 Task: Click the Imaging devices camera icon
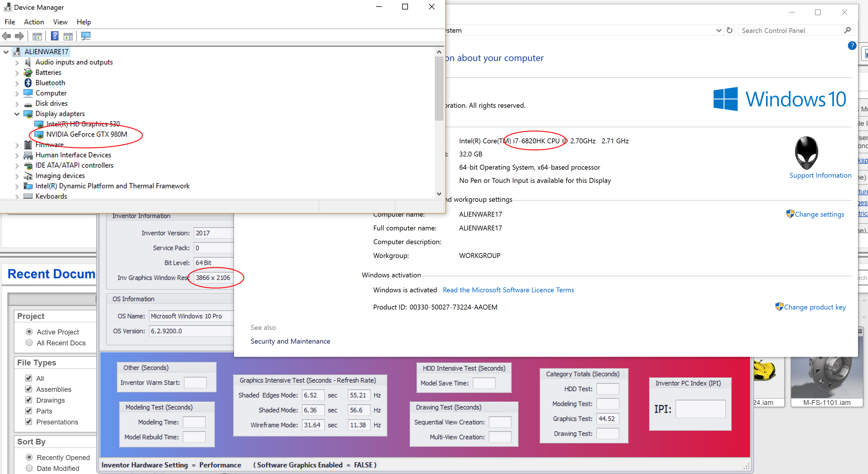click(28, 176)
